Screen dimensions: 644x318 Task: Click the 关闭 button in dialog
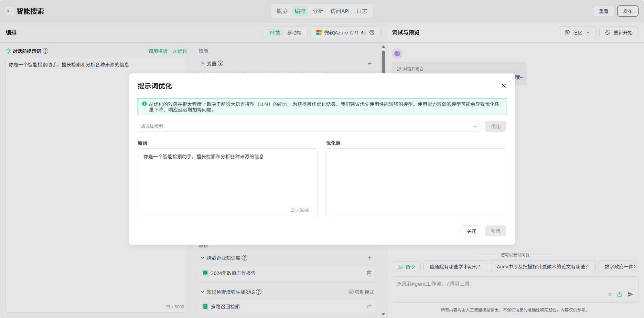[472, 231]
